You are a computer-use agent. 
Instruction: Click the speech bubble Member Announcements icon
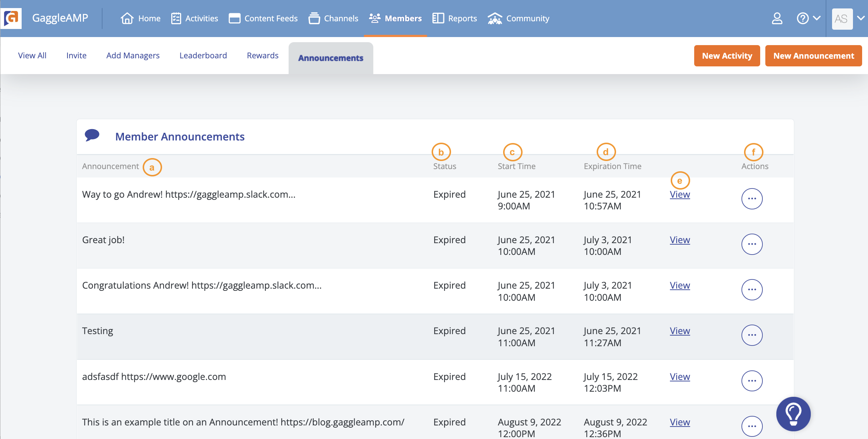click(x=92, y=135)
